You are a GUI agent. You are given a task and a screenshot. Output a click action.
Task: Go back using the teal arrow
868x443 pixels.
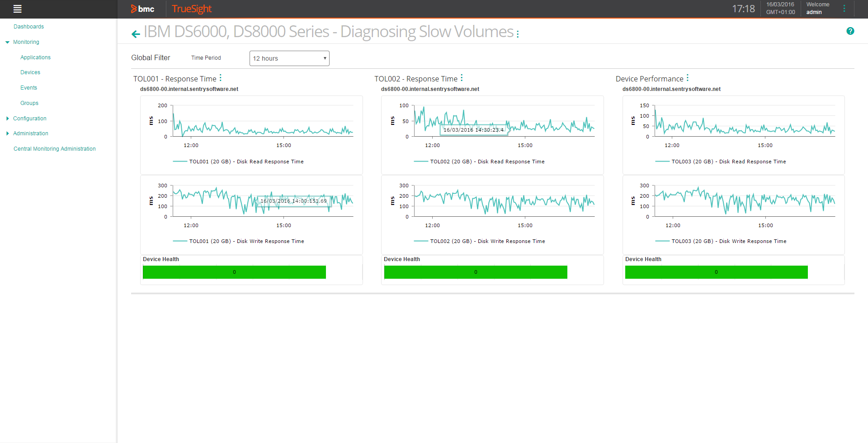point(136,34)
